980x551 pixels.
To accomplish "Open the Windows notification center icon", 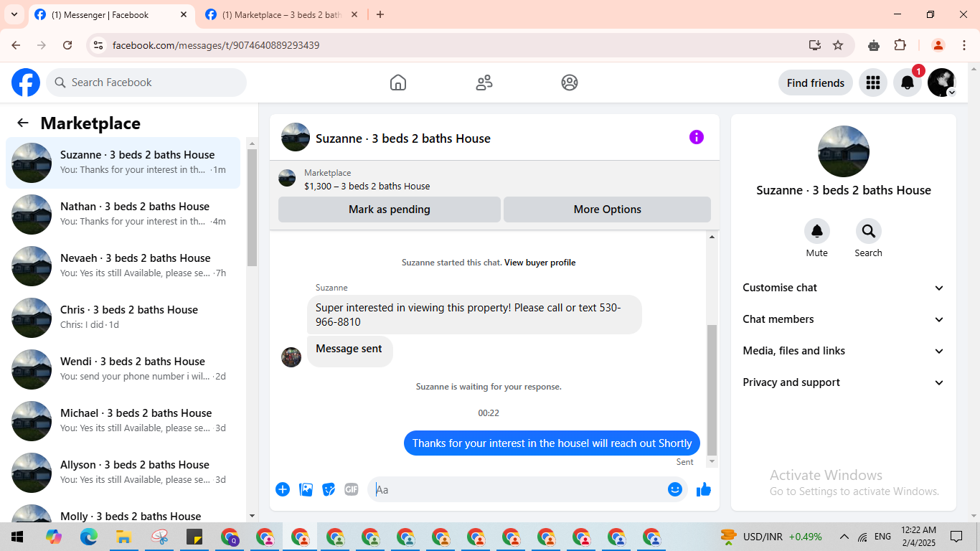I will (x=956, y=537).
